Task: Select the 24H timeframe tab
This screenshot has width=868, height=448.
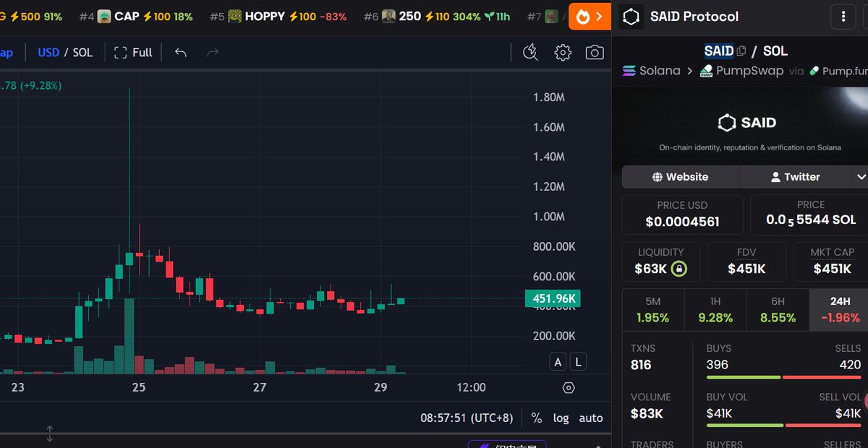Action: pyautogui.click(x=840, y=310)
